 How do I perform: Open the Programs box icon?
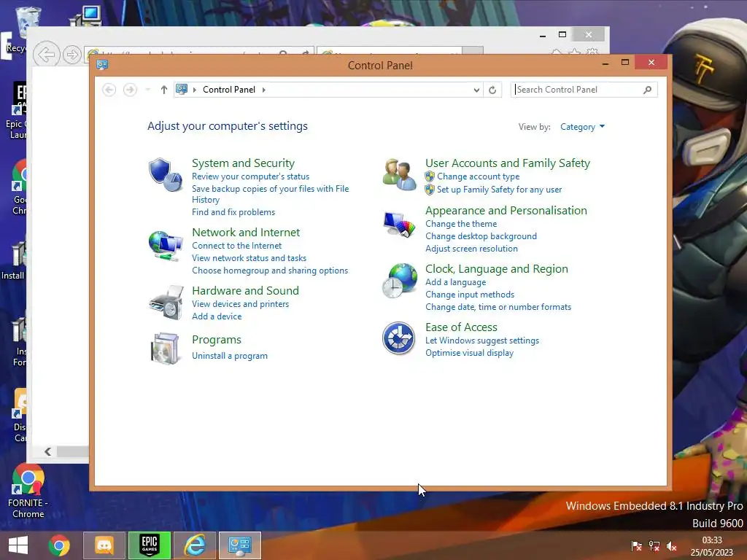tap(165, 349)
